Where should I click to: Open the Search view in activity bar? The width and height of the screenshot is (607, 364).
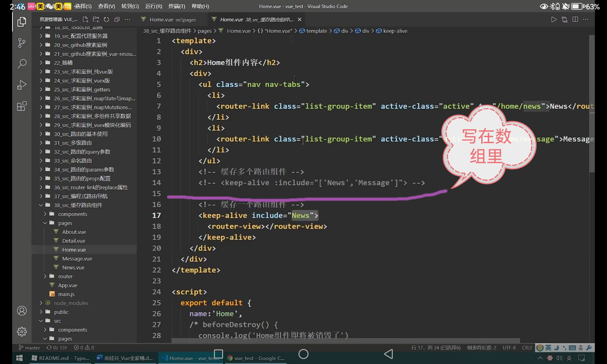[22, 64]
